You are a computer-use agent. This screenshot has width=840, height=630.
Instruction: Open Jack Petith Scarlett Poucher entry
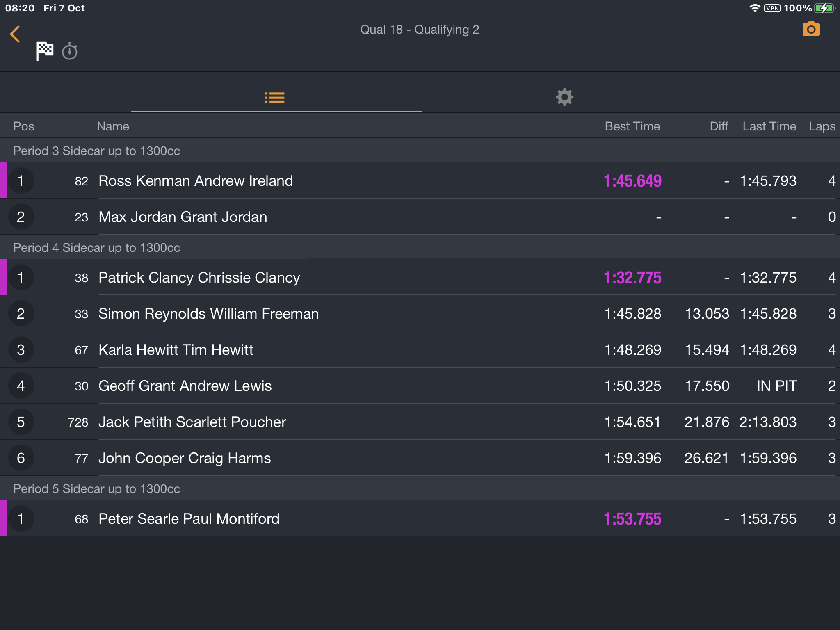coord(420,422)
